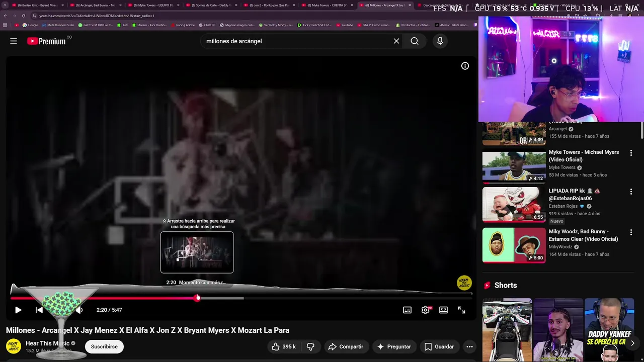
Task: Open Estamos Clear video title
Action: pyautogui.click(x=584, y=235)
